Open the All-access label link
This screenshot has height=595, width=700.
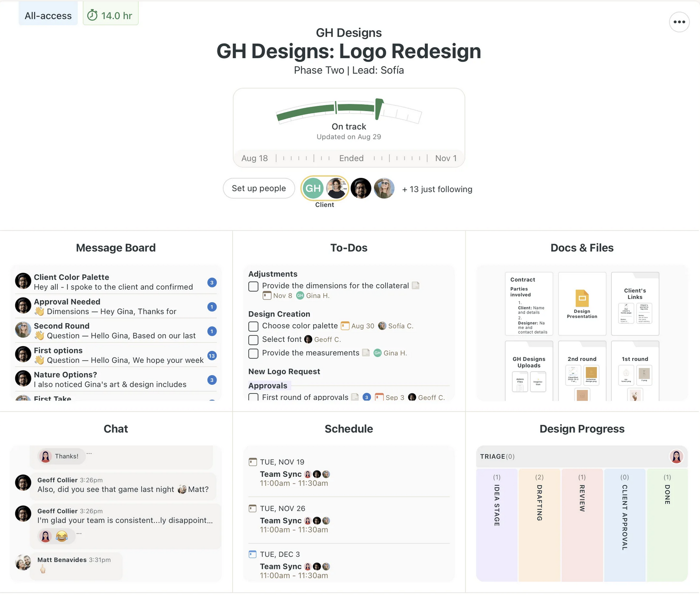click(48, 16)
